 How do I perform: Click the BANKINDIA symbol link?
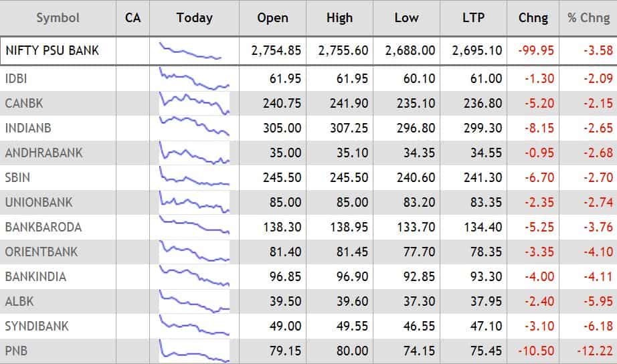[x=35, y=276]
